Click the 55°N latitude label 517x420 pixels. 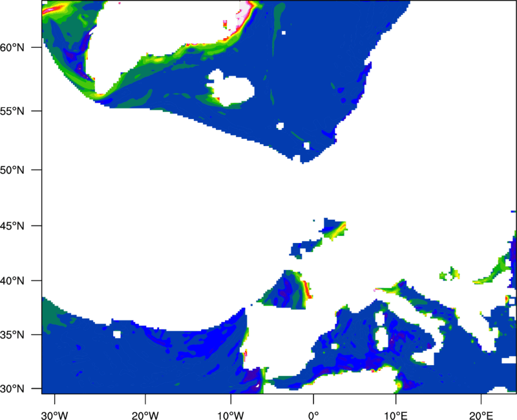(12, 111)
